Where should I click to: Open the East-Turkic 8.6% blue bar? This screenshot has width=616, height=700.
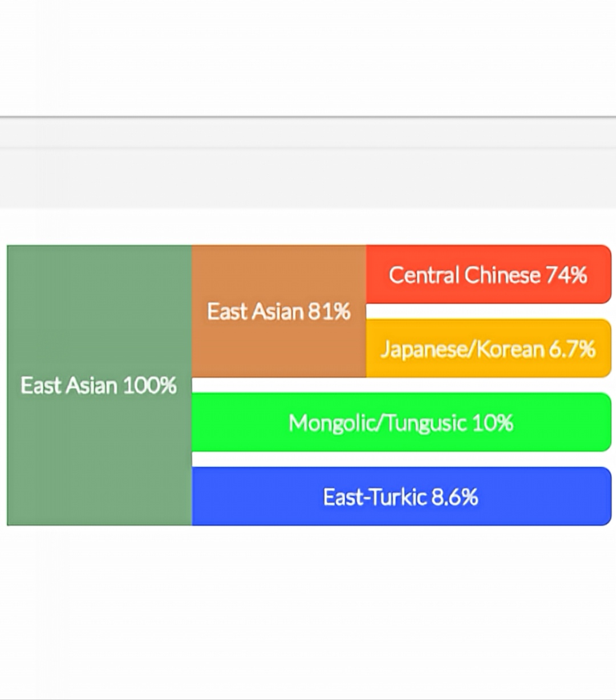tap(402, 496)
